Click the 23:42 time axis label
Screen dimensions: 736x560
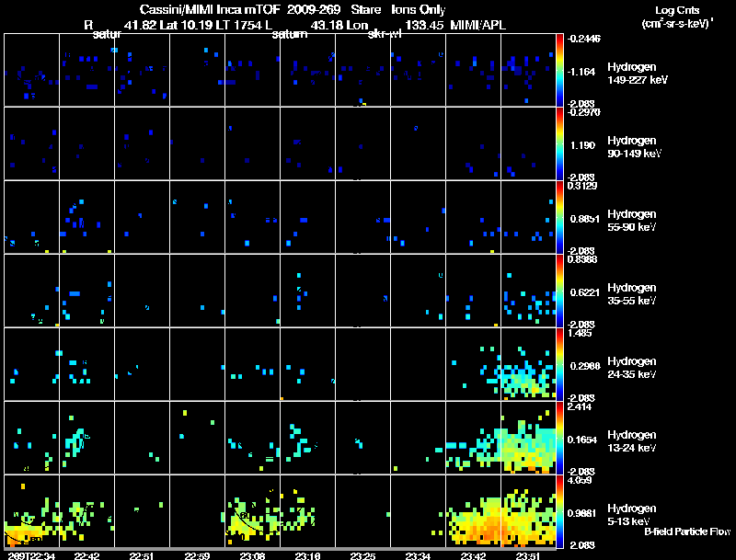473,555
